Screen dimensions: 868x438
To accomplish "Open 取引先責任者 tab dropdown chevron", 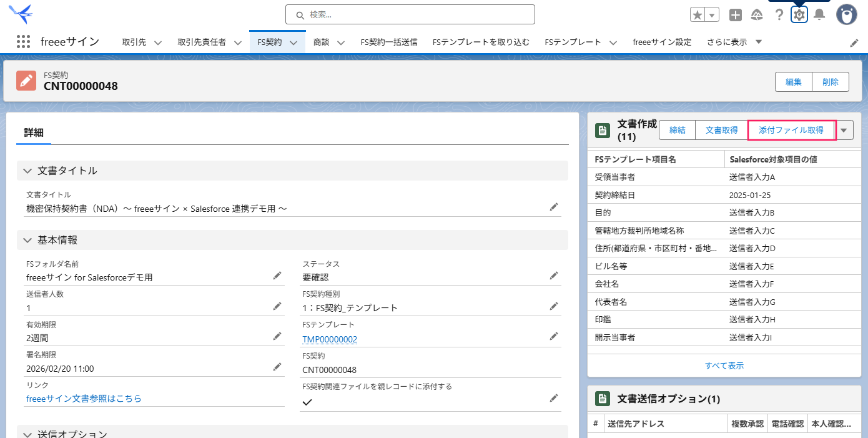I will click(x=238, y=42).
